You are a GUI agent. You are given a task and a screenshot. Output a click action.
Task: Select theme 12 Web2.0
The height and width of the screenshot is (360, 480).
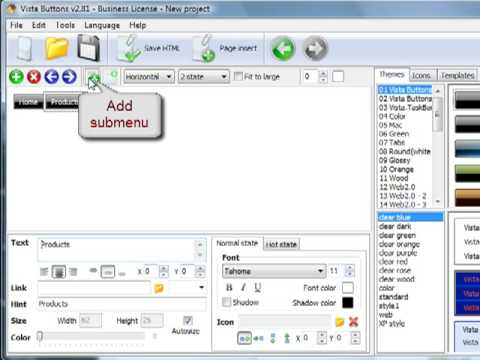pos(397,187)
